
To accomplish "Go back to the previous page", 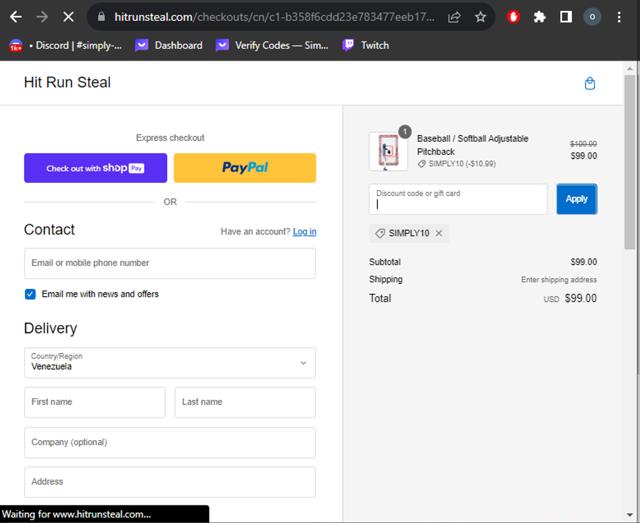I will click(x=16, y=17).
